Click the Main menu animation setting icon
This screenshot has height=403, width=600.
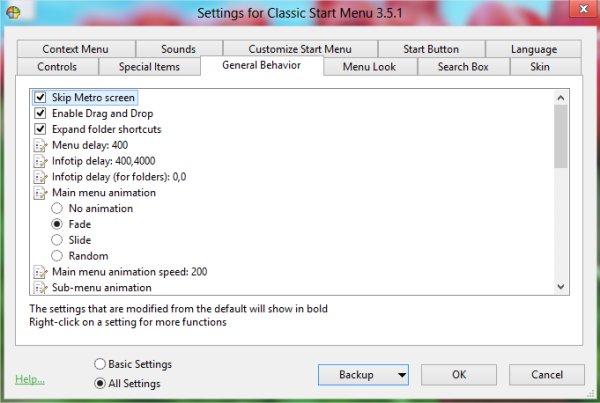point(40,193)
